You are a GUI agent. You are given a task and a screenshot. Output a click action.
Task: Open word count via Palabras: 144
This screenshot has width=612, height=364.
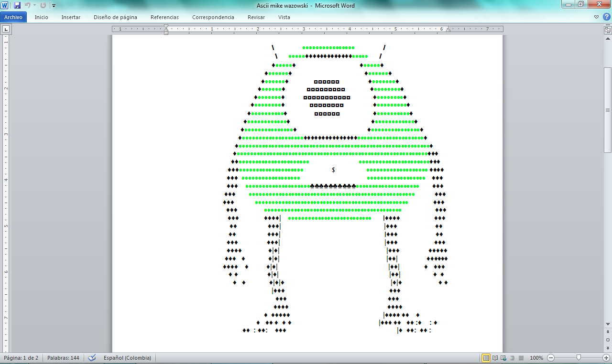[62, 357]
